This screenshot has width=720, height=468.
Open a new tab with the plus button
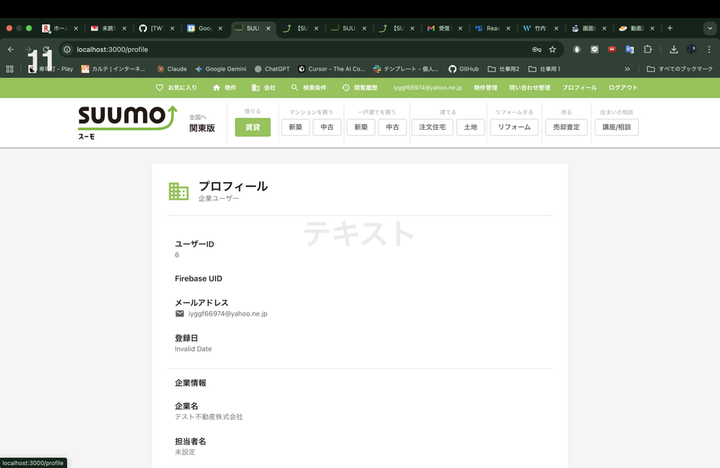[x=670, y=28]
